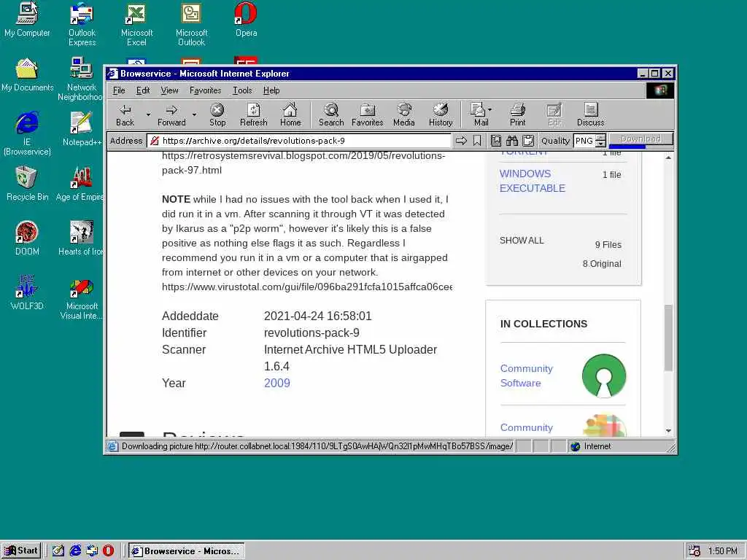
Task: Select the Outlook Express desktop icon
Action: coord(82,24)
